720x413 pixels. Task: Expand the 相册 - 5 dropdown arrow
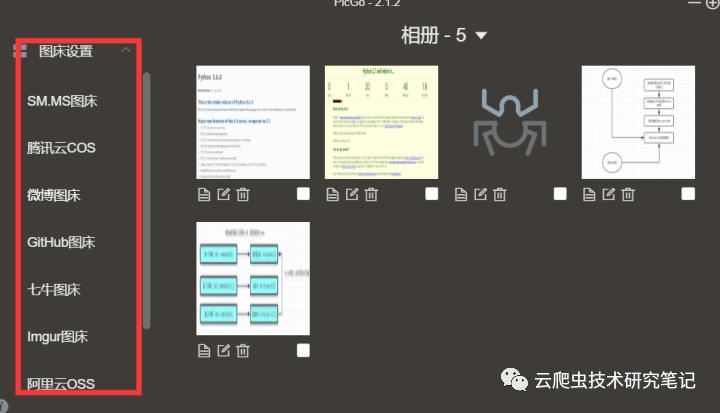click(x=481, y=35)
